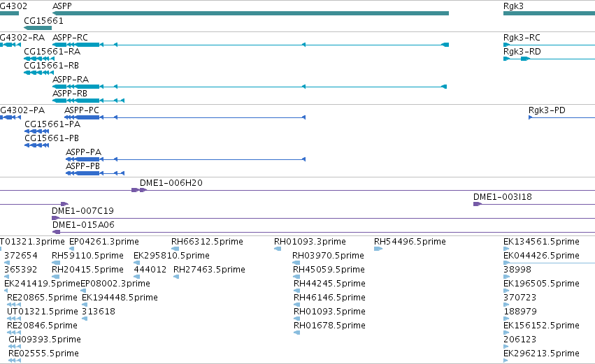Select the ASPP-PC protein label
The image size is (595, 364).
click(x=82, y=110)
